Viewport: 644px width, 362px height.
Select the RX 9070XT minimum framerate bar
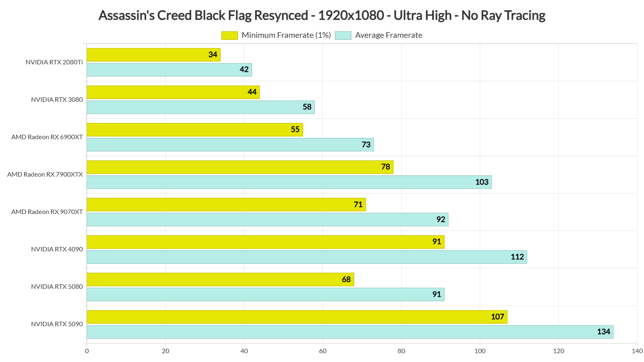[226, 204]
